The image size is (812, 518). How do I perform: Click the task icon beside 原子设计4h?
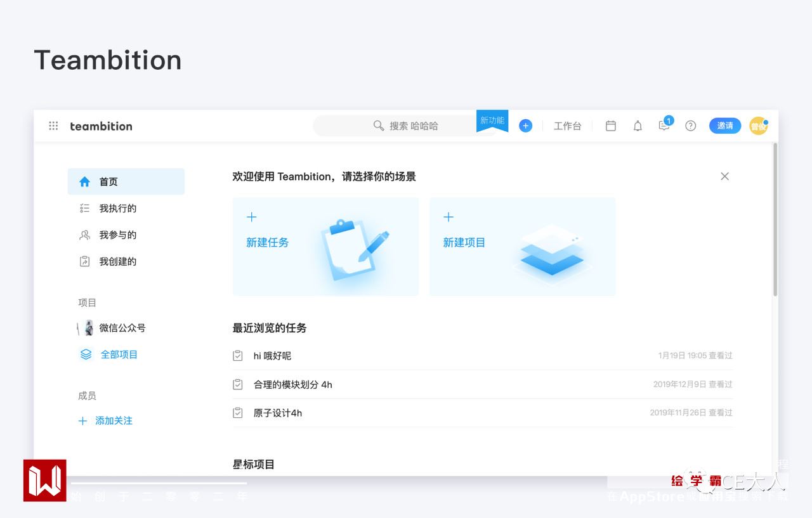(x=238, y=413)
